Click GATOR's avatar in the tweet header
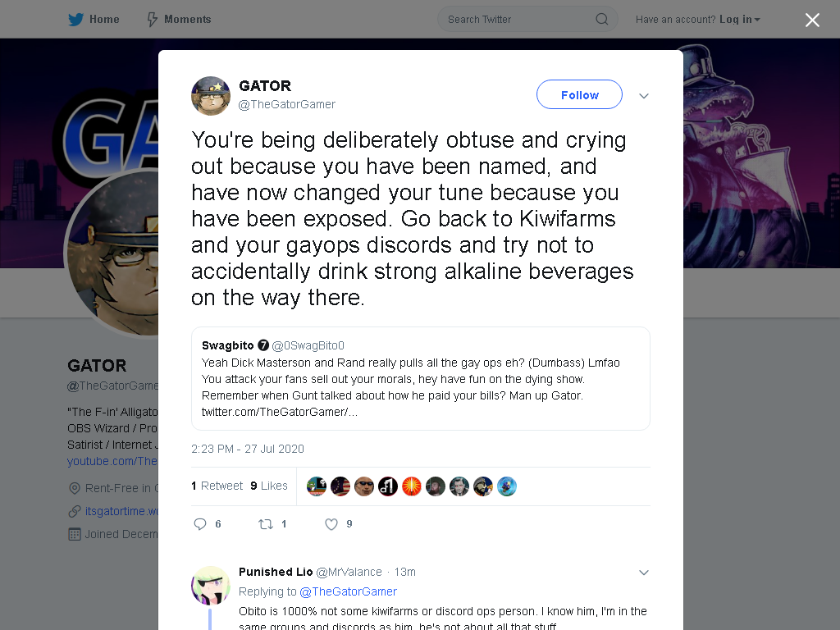Image resolution: width=840 pixels, height=630 pixels. click(x=211, y=96)
